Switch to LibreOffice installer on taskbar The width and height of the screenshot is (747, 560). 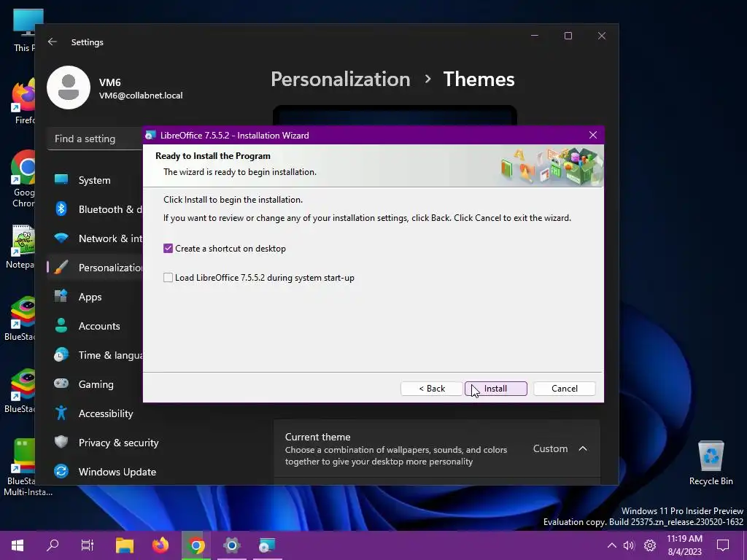(x=267, y=545)
